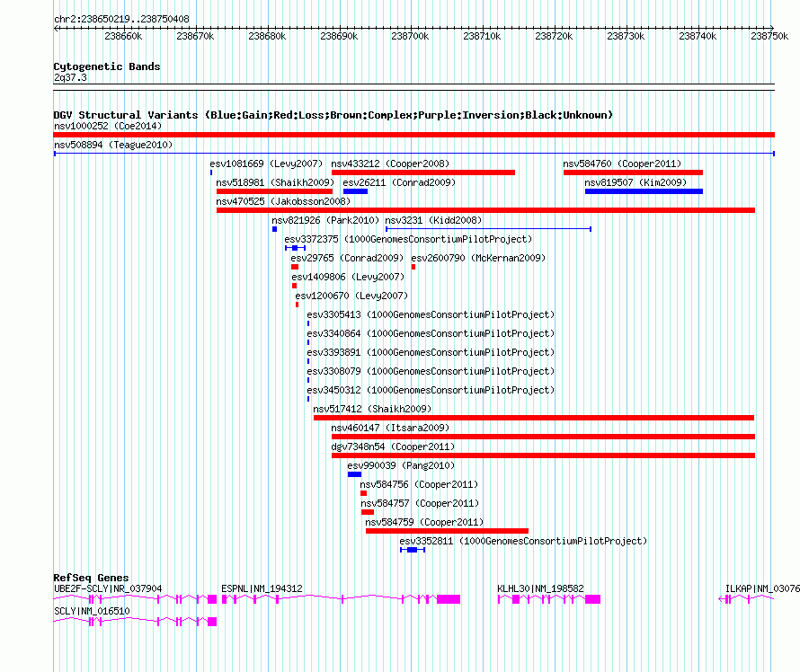Click the RefSeq Genes track title

[x=91, y=578]
